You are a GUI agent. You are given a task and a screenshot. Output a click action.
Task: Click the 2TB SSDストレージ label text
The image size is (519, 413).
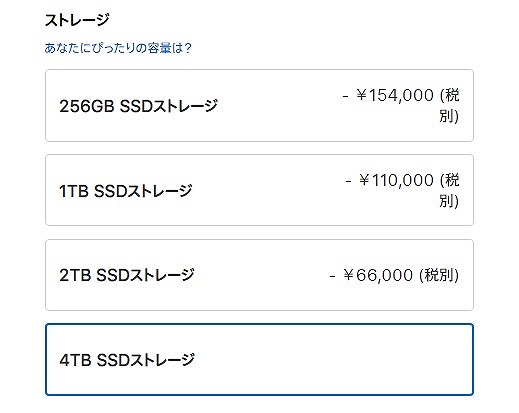click(127, 275)
